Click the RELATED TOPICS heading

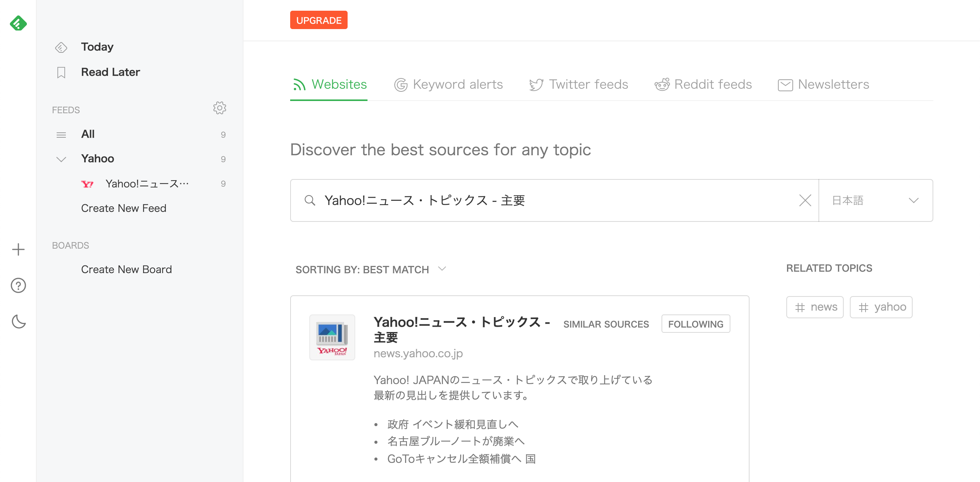click(x=829, y=269)
